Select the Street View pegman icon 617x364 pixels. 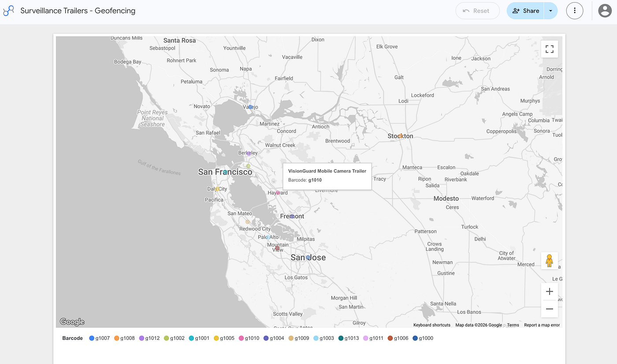[550, 260]
